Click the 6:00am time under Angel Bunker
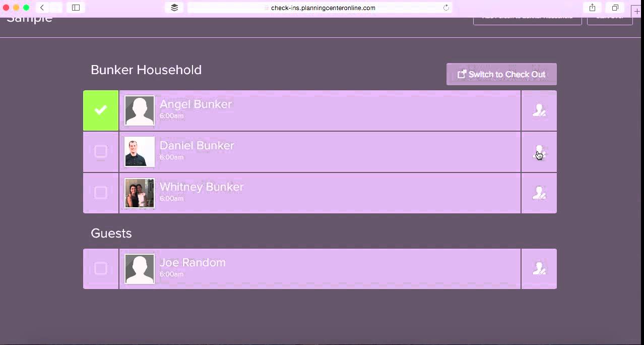Image resolution: width=644 pixels, height=345 pixels. coord(172,116)
